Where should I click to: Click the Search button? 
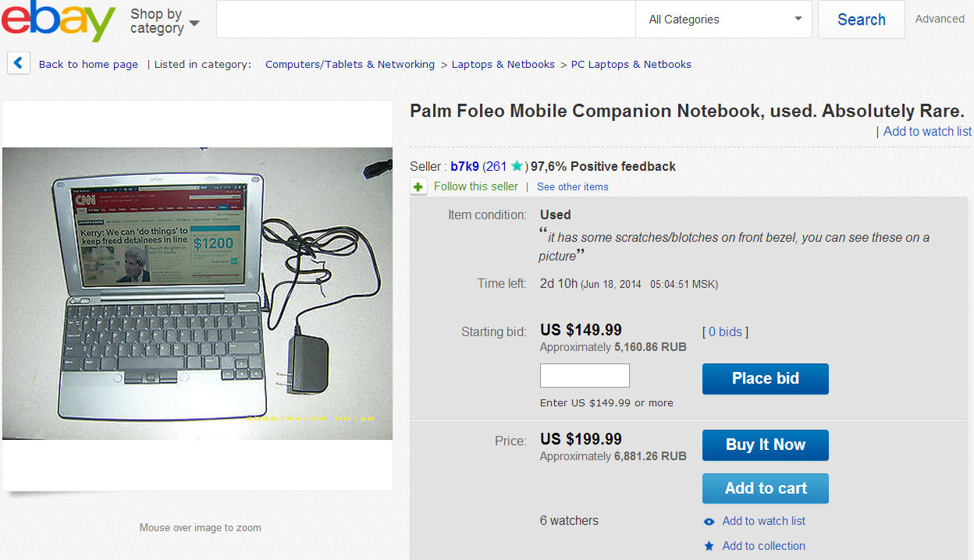(x=861, y=19)
